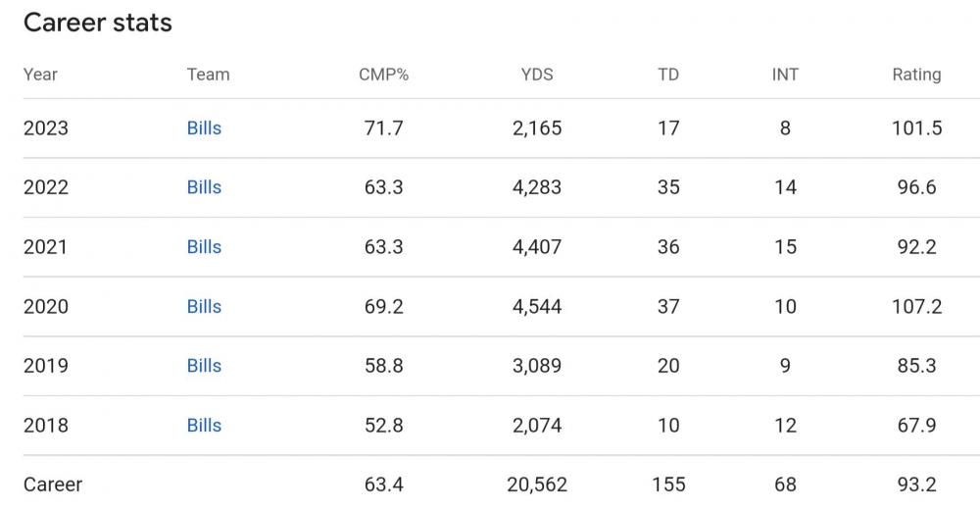Click the YDS column header

click(x=537, y=75)
